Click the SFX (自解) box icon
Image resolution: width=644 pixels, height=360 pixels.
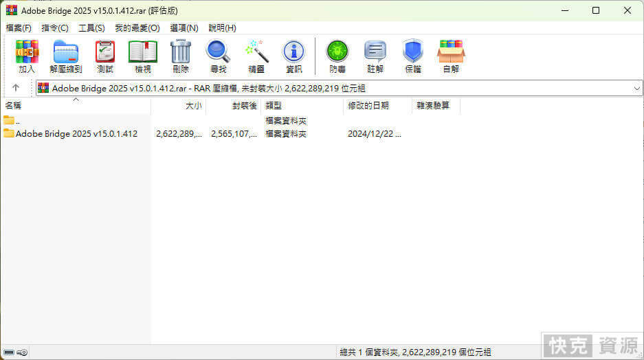click(x=451, y=56)
